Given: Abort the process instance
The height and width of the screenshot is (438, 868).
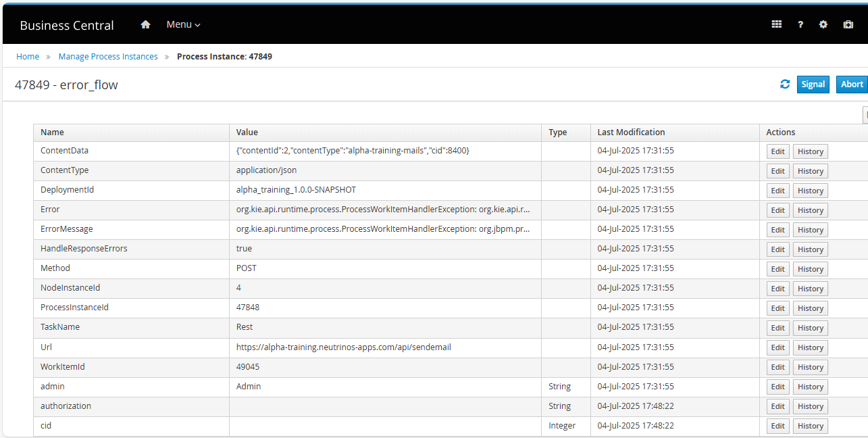Looking at the screenshot, I should 851,84.
